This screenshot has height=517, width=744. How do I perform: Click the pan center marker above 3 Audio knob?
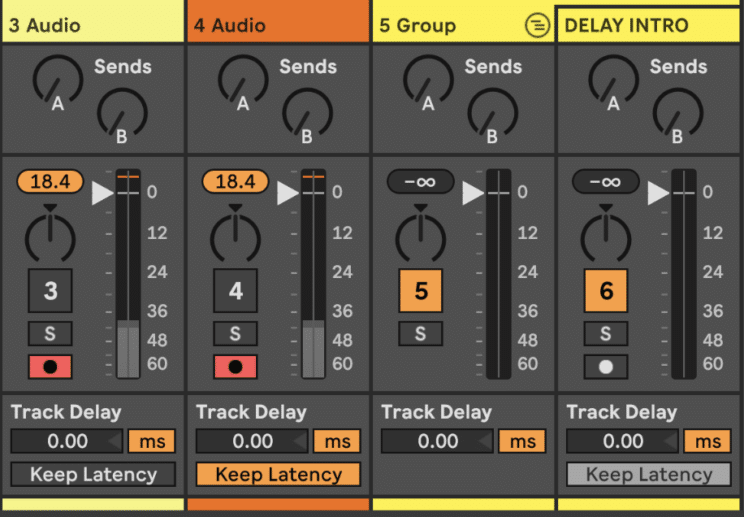(x=50, y=208)
